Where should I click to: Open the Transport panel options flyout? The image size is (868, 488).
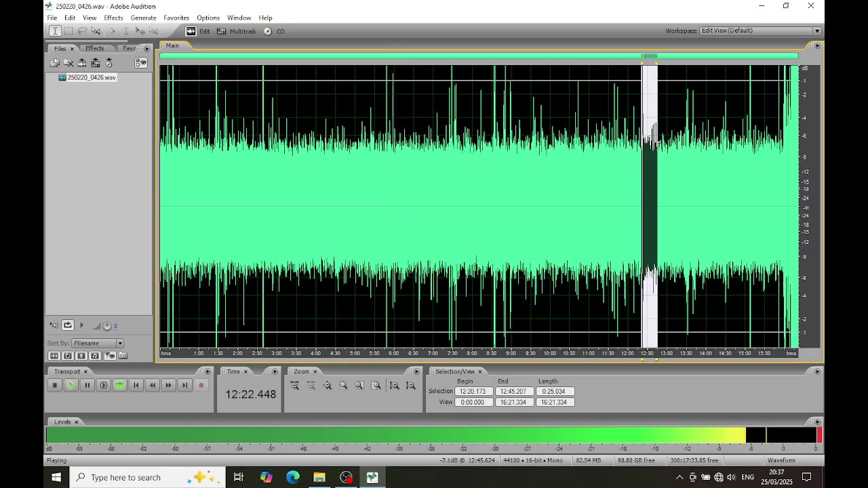click(208, 371)
